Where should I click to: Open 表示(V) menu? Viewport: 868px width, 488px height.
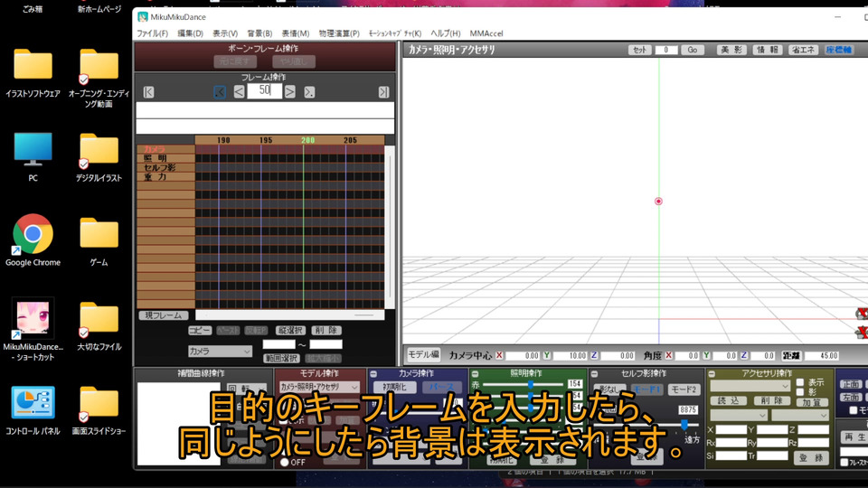pos(225,33)
